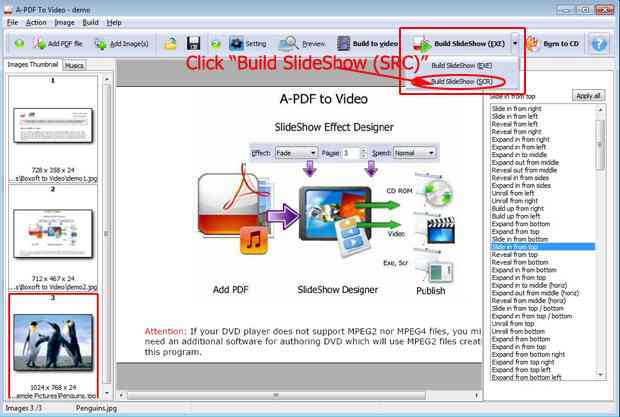Select 'Reveal from bottom' effect
This screenshot has width=620, height=417.
coord(520,262)
